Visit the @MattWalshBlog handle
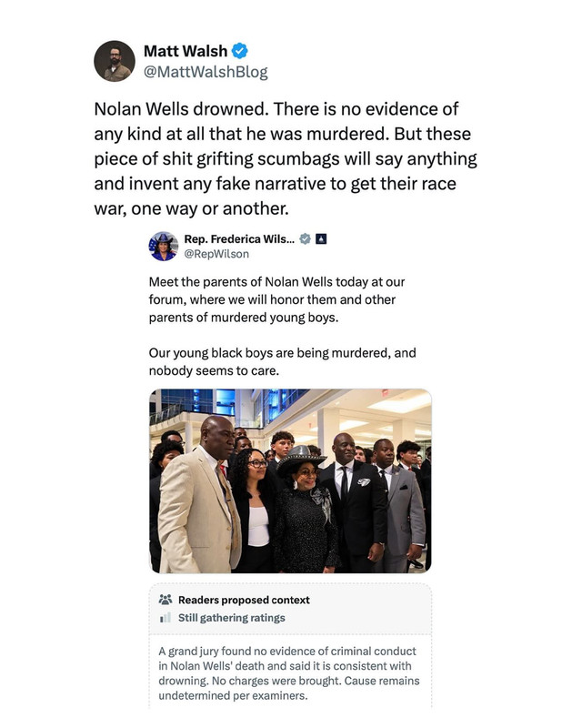The height and width of the screenshot is (728, 582). click(x=206, y=72)
